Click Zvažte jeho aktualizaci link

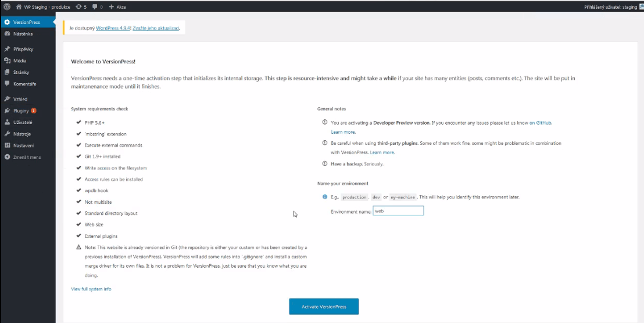point(156,28)
